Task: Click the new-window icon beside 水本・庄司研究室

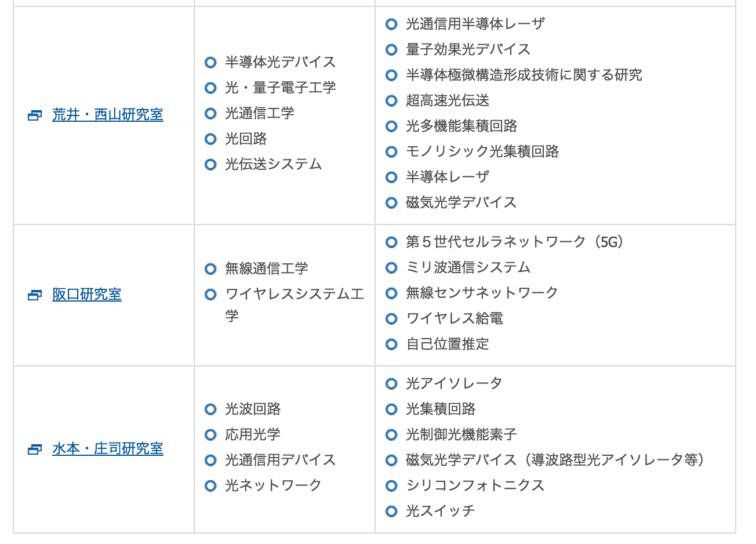Action: click(35, 449)
